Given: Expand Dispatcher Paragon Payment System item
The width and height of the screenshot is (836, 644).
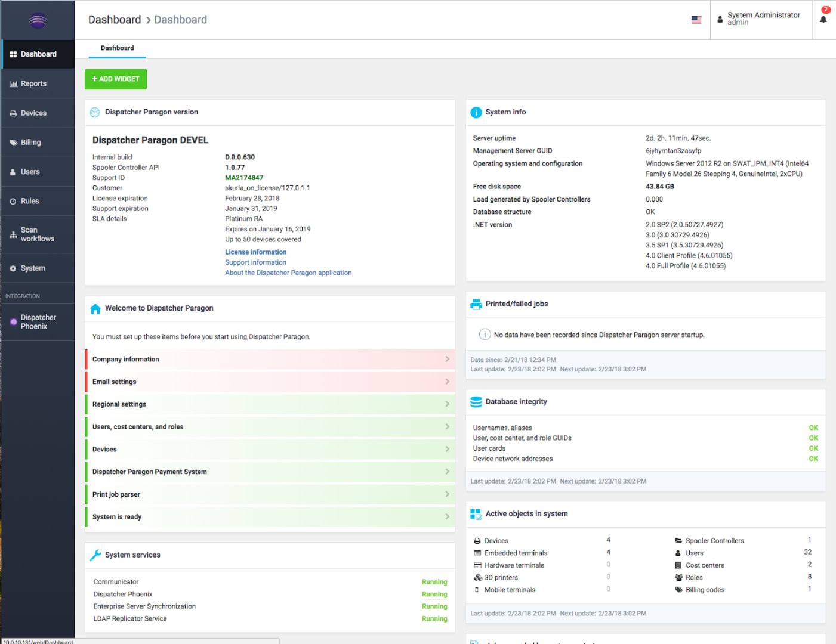Looking at the screenshot, I should click(x=270, y=472).
